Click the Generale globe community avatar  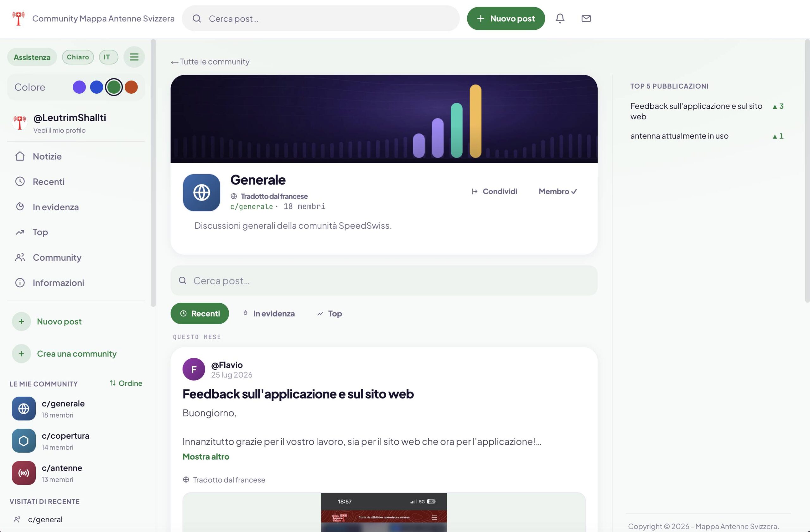(202, 193)
